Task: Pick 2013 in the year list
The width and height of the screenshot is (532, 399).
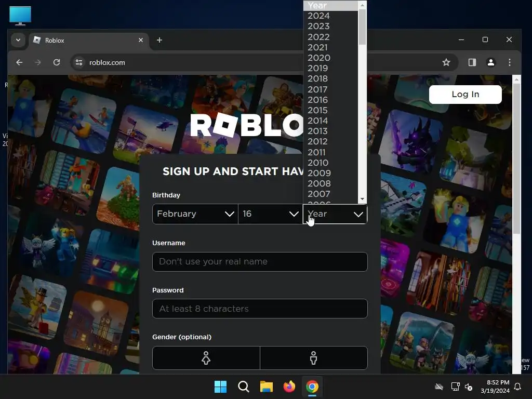Action: pyautogui.click(x=330, y=131)
